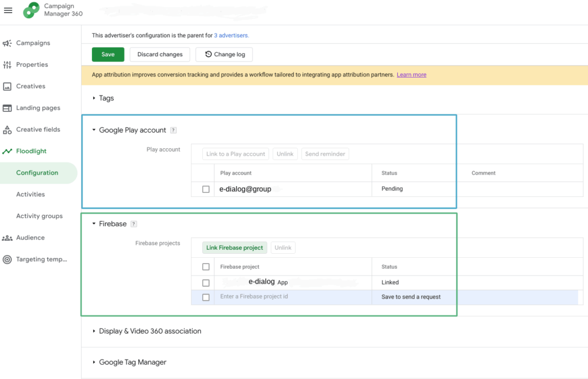
Task: Open Creatives via its sidebar icon
Action: pos(8,86)
